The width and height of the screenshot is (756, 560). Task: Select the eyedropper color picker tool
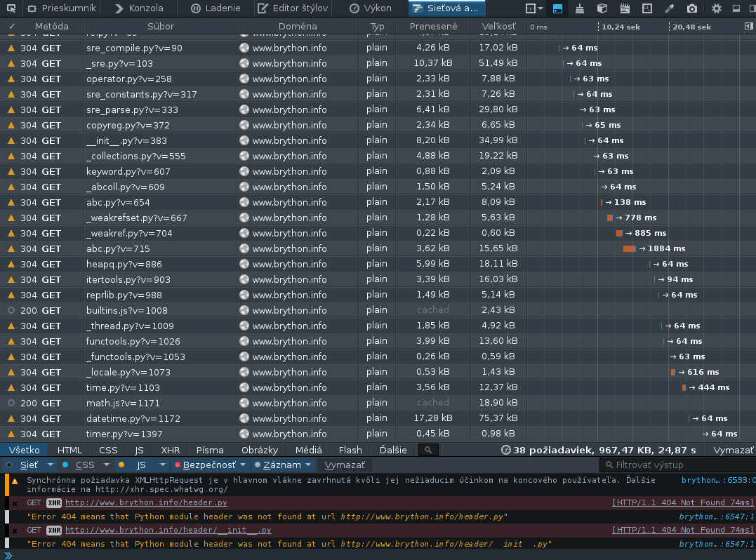670,8
